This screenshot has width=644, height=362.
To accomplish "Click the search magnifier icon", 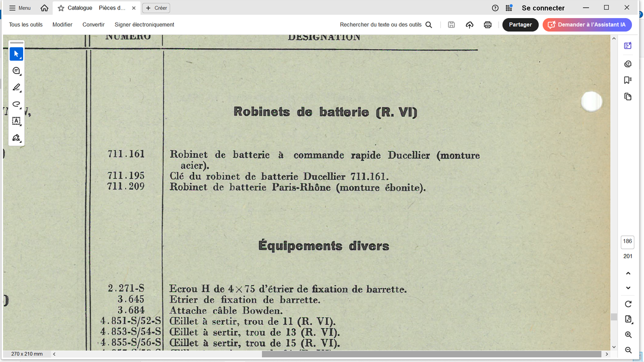I will (x=429, y=25).
